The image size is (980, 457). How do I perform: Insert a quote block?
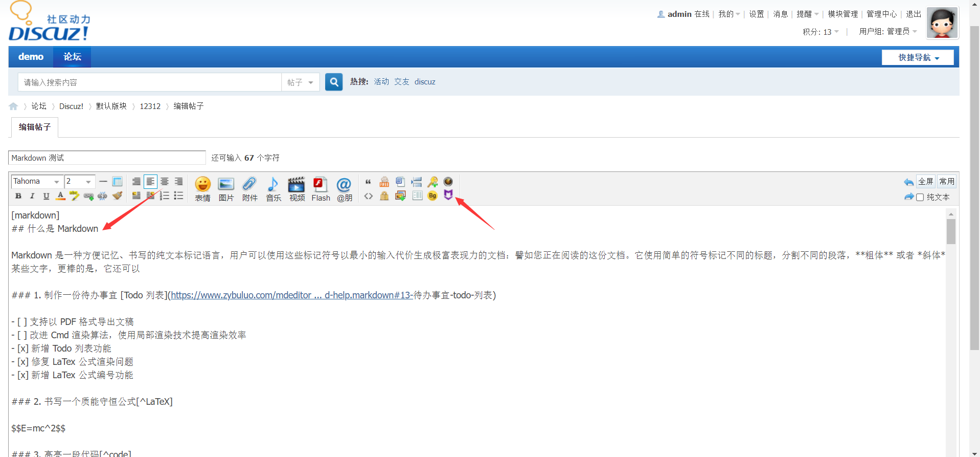368,182
